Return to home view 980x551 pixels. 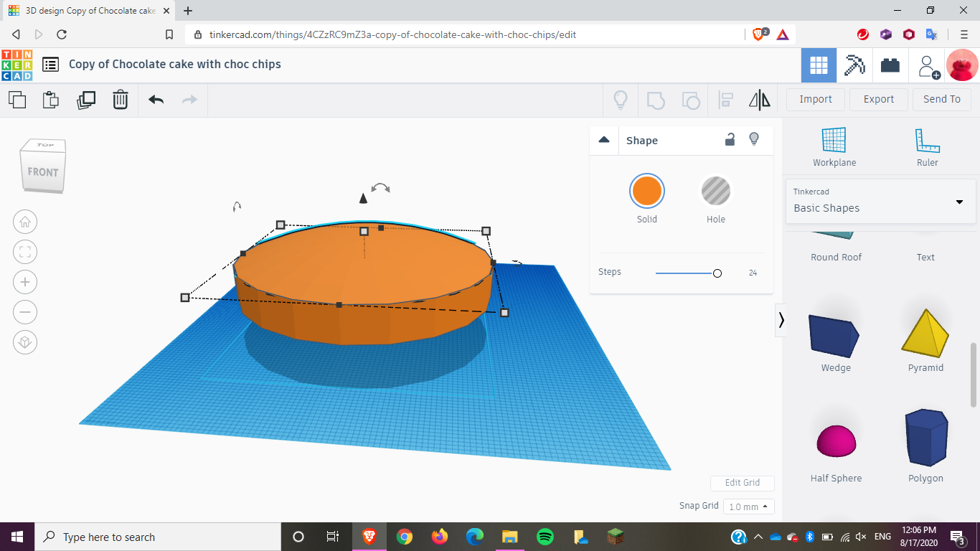25,222
